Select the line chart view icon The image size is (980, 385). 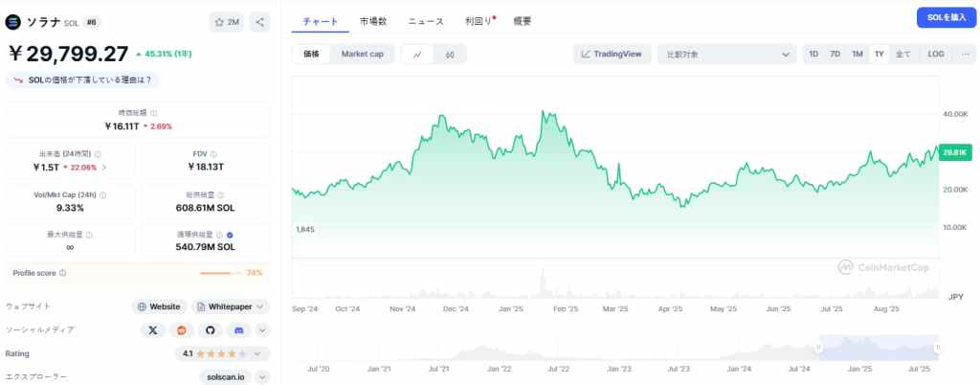click(417, 55)
